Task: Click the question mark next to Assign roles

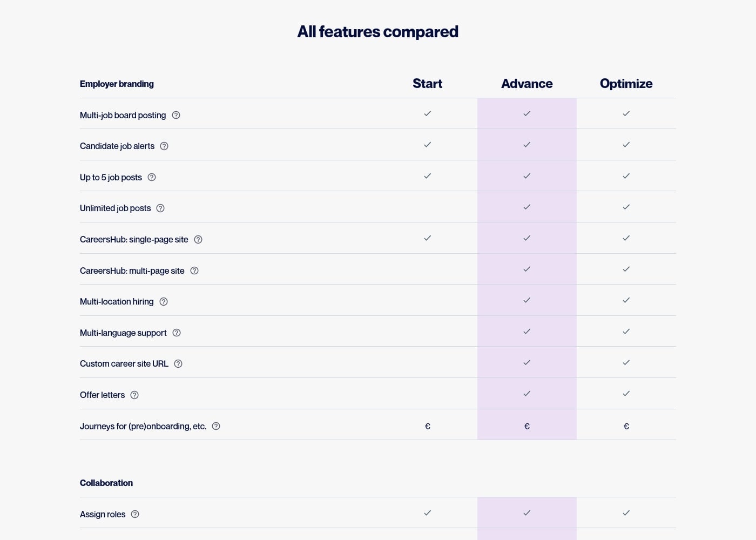Action: coord(135,514)
